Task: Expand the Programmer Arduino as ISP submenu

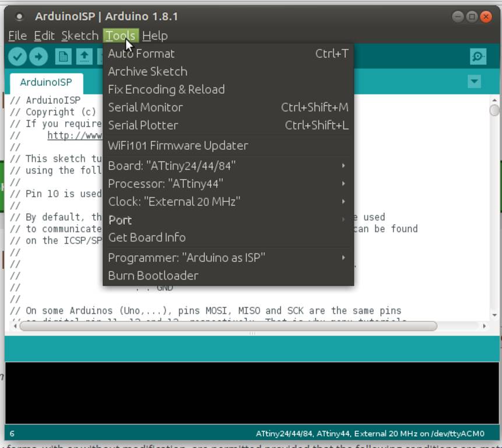Action: pos(229,258)
